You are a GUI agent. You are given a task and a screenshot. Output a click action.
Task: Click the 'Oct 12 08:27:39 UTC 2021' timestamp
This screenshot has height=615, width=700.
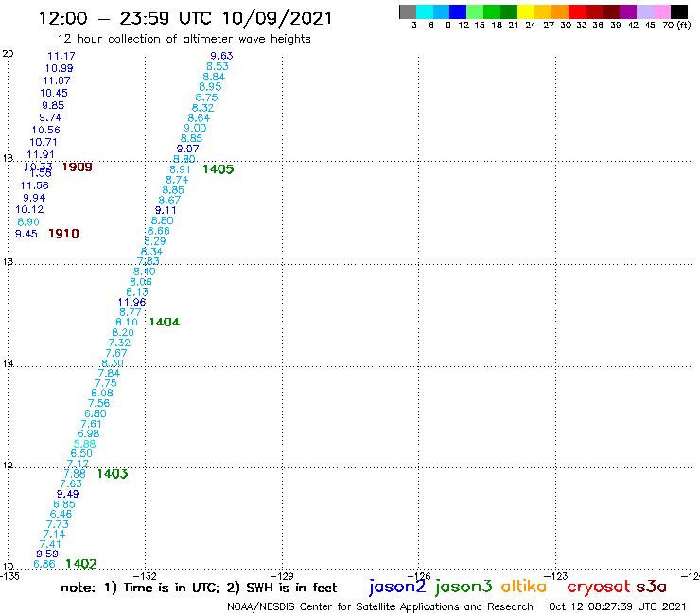[618, 606]
